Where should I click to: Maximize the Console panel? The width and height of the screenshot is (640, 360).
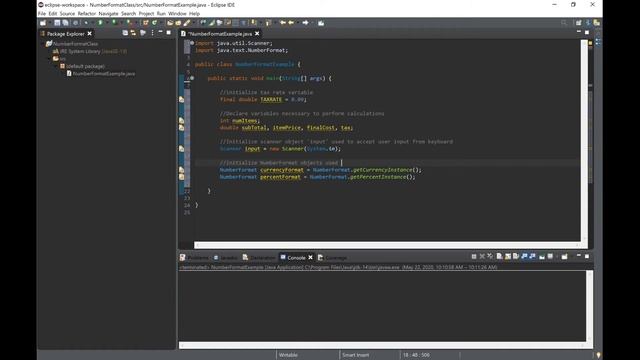click(x=587, y=256)
